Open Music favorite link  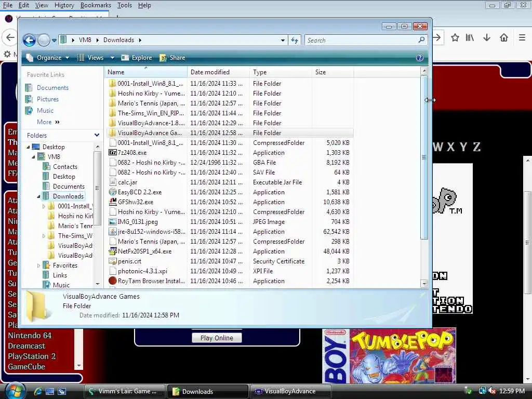point(45,111)
